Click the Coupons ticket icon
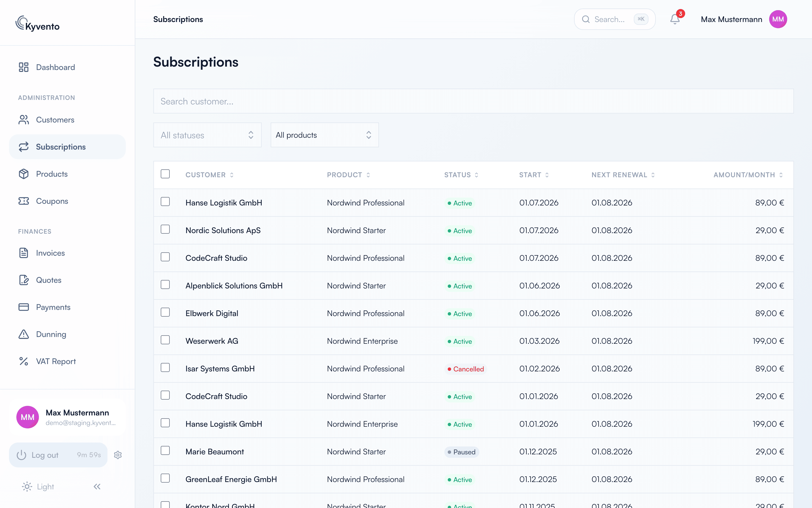The height and width of the screenshot is (508, 812). pos(23,201)
